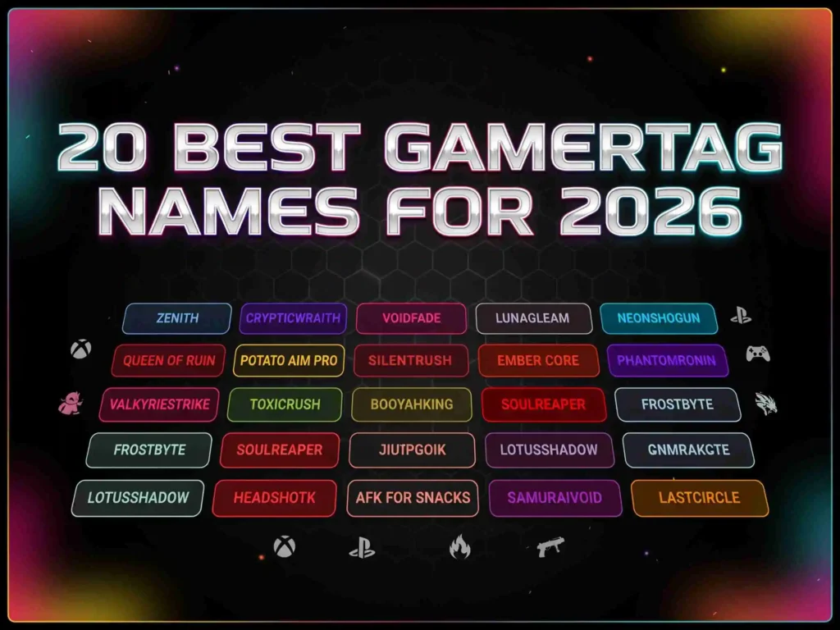
Task: Click the gun icon in the bottom row
Action: [x=550, y=547]
